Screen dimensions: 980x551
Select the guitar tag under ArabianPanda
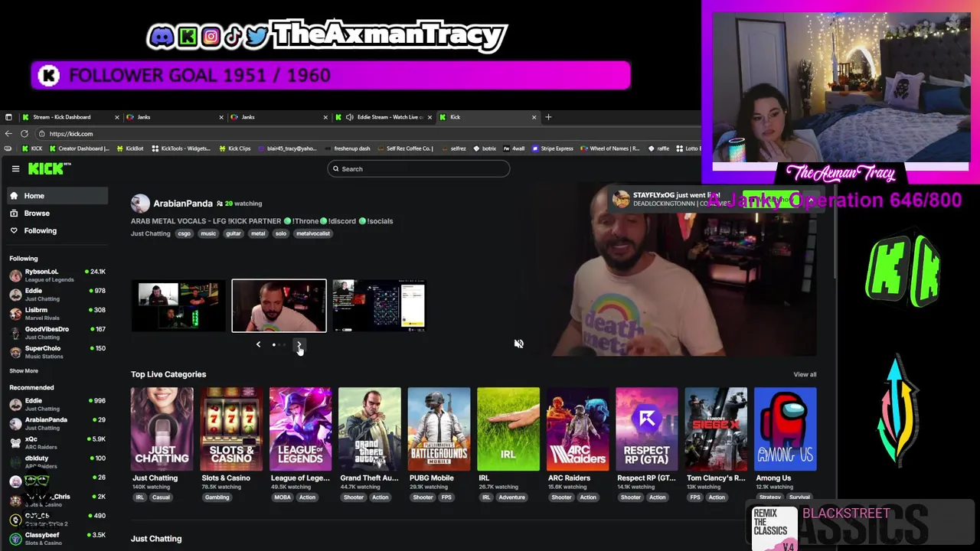tap(234, 233)
